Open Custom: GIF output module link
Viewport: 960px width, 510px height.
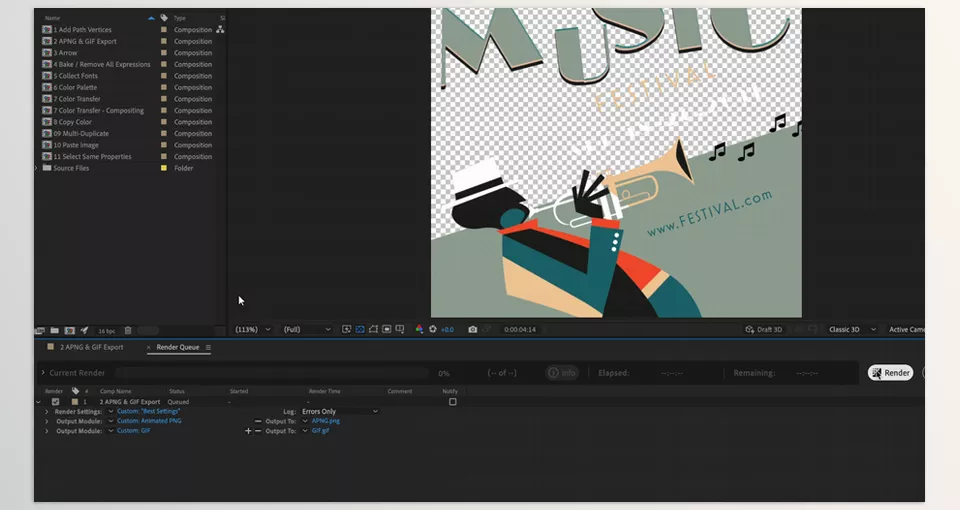coord(133,430)
